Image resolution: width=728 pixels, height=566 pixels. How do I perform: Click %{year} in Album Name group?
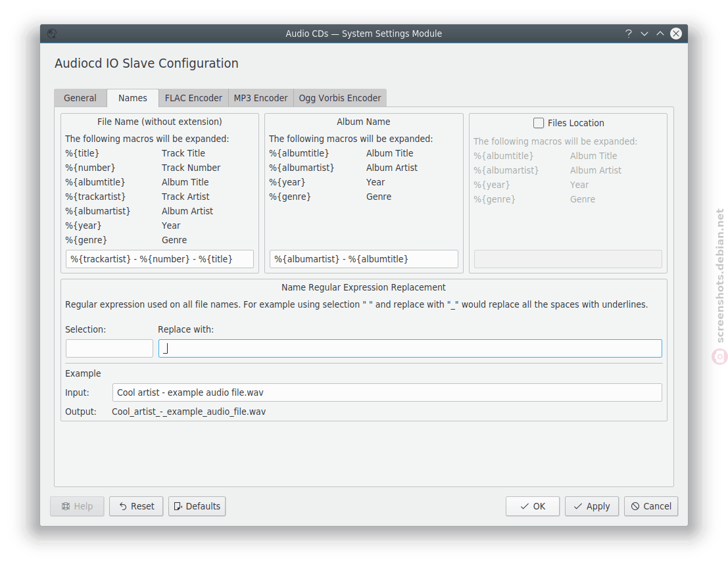(287, 182)
